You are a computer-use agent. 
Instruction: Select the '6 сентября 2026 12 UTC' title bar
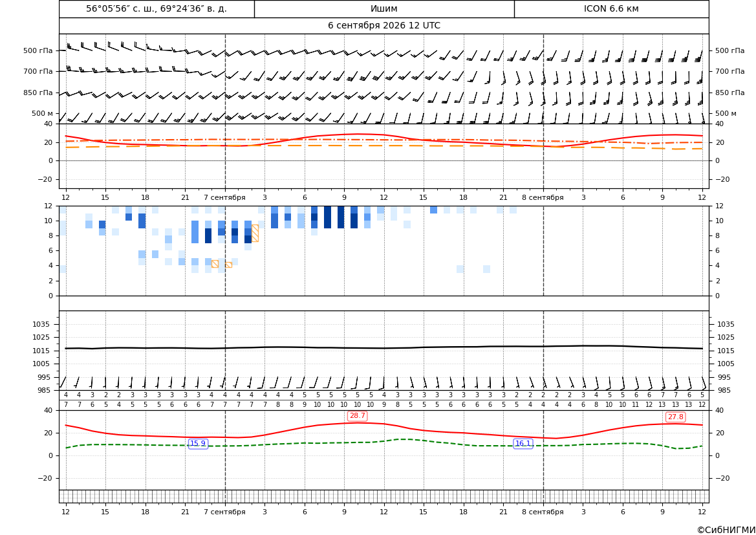tap(383, 26)
